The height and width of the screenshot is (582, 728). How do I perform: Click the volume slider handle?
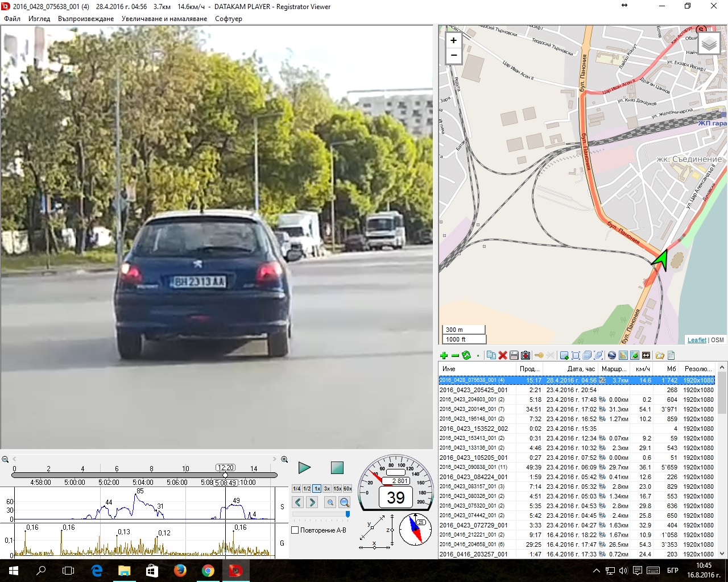tap(348, 514)
